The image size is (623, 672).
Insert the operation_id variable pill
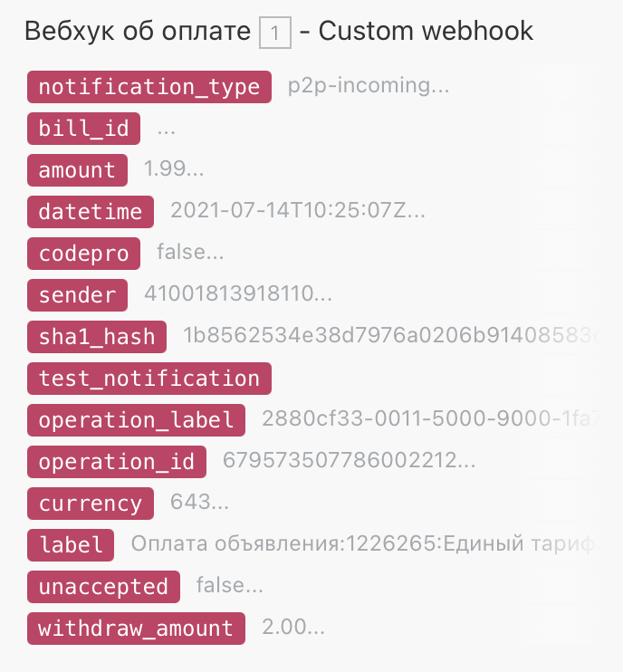click(117, 462)
